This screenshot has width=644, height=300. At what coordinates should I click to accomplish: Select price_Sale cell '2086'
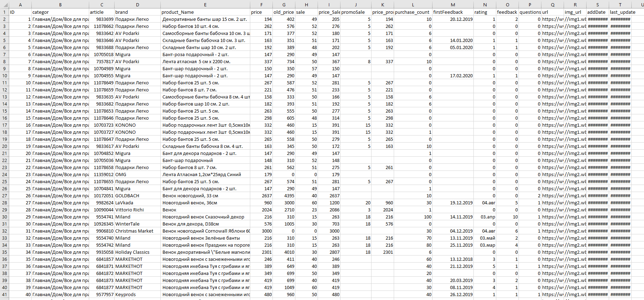click(329, 210)
